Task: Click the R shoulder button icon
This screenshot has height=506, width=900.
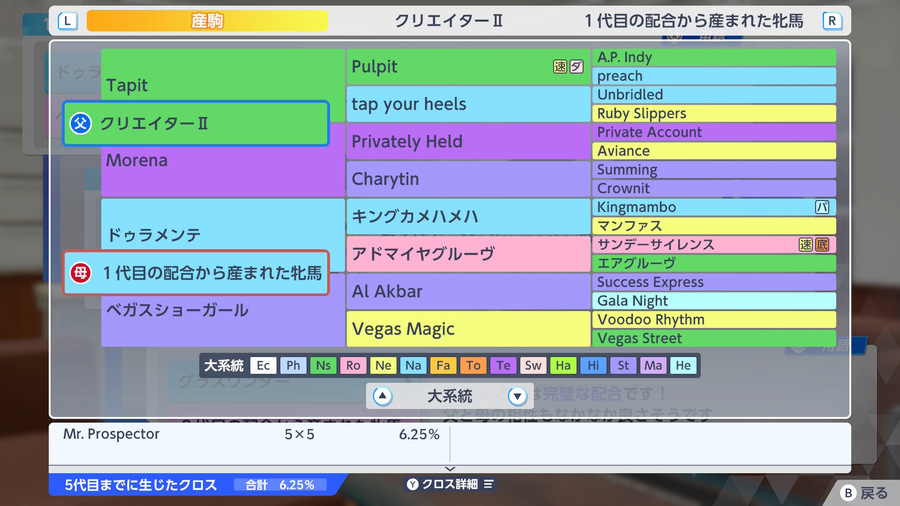Action: click(x=832, y=21)
